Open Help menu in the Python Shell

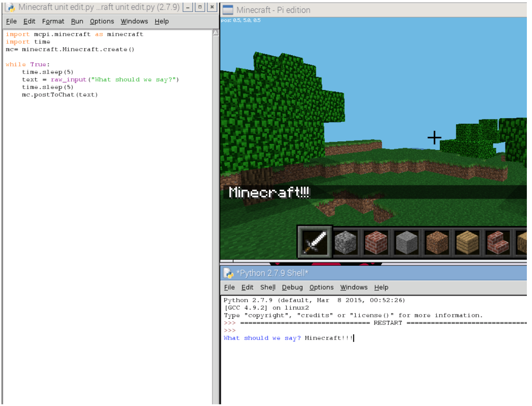tap(381, 287)
